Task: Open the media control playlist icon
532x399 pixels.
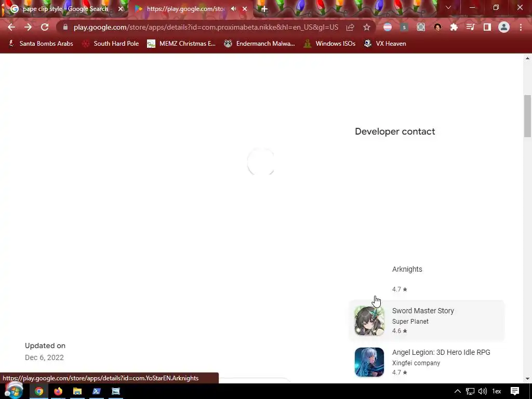Action: (x=471, y=27)
